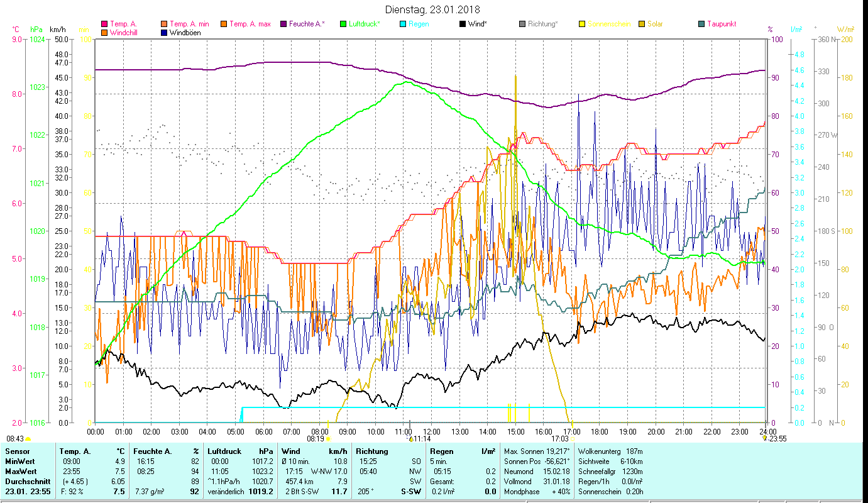
Task: Click the 12:00 time axis label
Action: click(431, 431)
